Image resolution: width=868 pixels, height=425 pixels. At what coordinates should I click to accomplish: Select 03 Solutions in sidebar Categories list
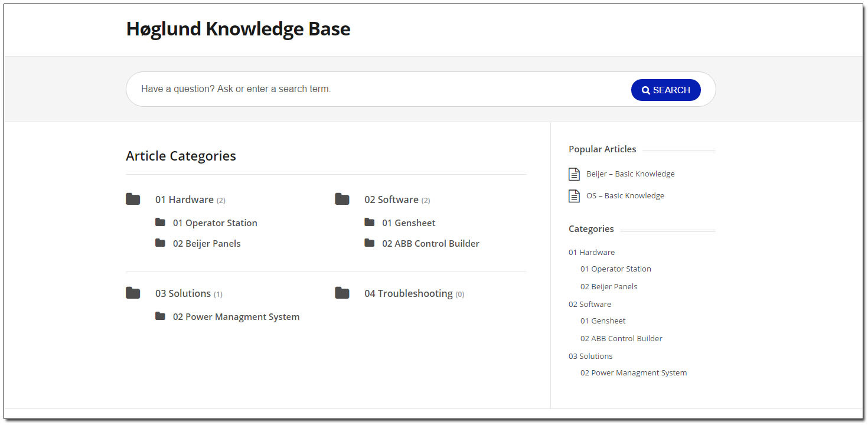590,357
